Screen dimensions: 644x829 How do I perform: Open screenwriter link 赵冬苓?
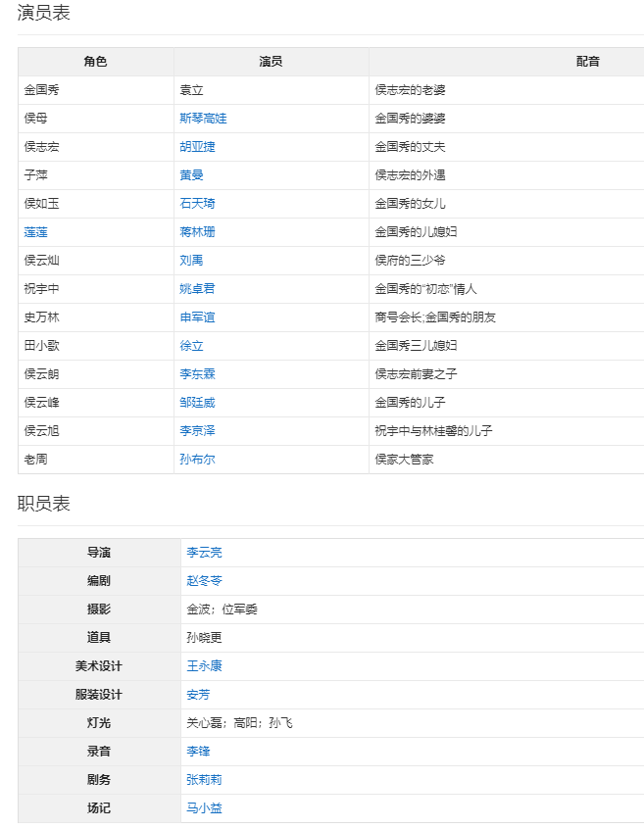[204, 581]
